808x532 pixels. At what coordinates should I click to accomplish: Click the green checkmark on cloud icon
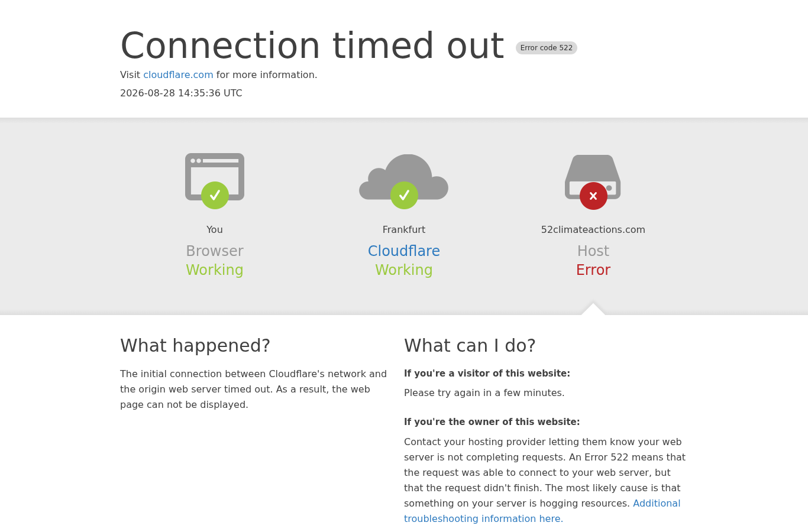pos(404,195)
